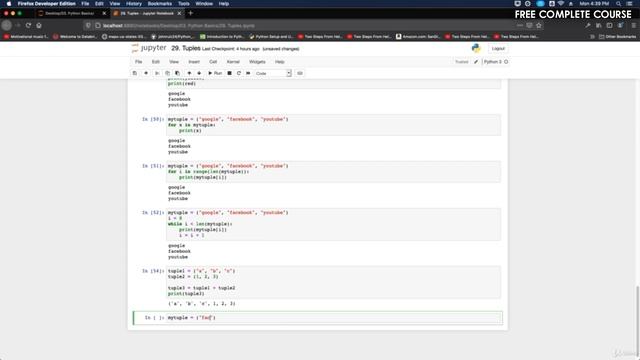Close the 29. Tuples browser tab

(x=179, y=13)
